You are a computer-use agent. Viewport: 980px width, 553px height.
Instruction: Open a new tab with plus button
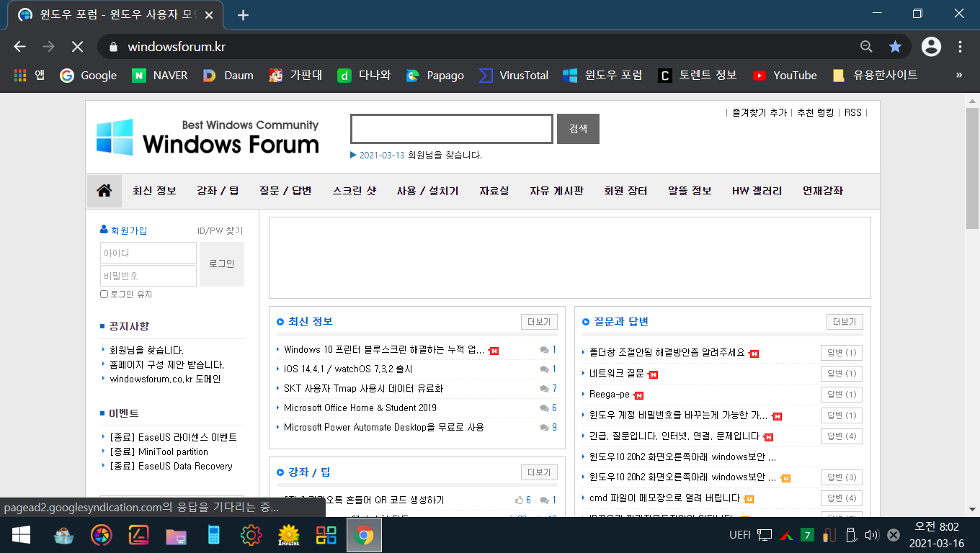(243, 14)
